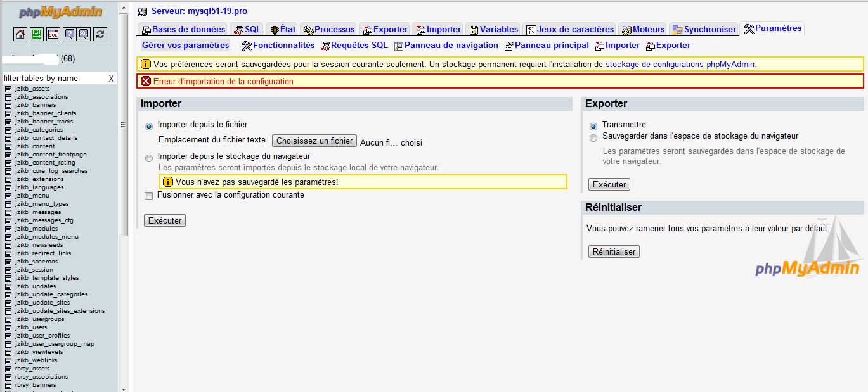Select 'Importer depuis le fichier' radio
The width and height of the screenshot is (868, 392).
tap(149, 126)
